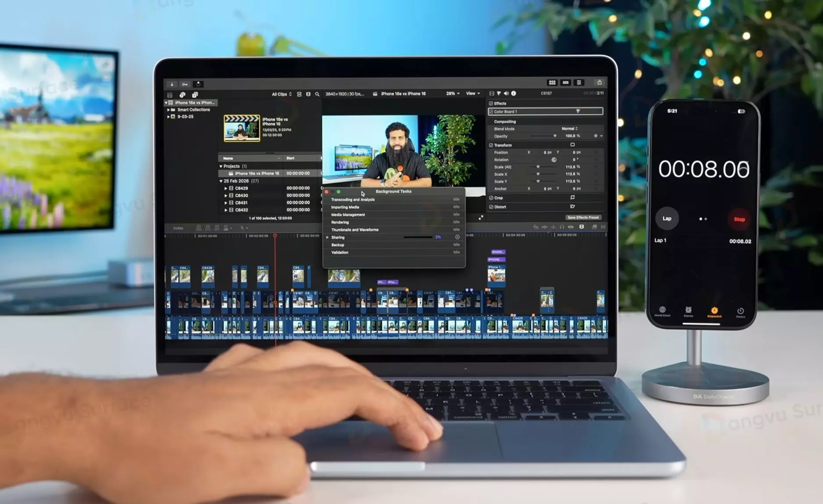Click the viewer full-screen arrows icon

pos(481,218)
